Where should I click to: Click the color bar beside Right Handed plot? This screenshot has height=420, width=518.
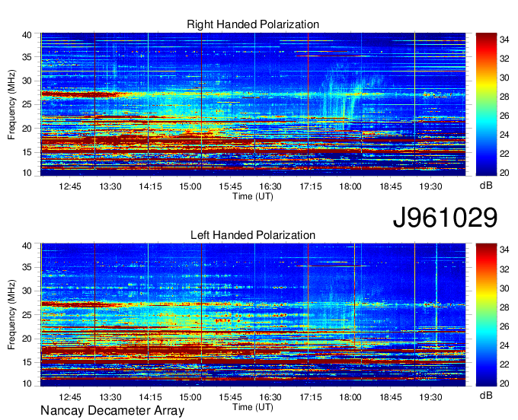(486, 104)
